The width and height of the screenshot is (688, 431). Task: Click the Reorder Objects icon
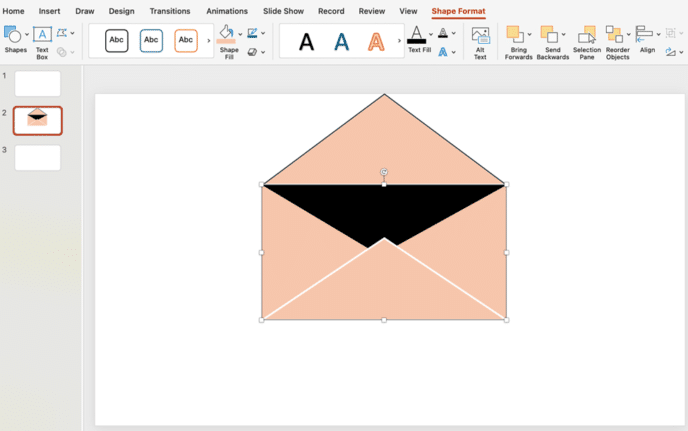click(x=616, y=40)
